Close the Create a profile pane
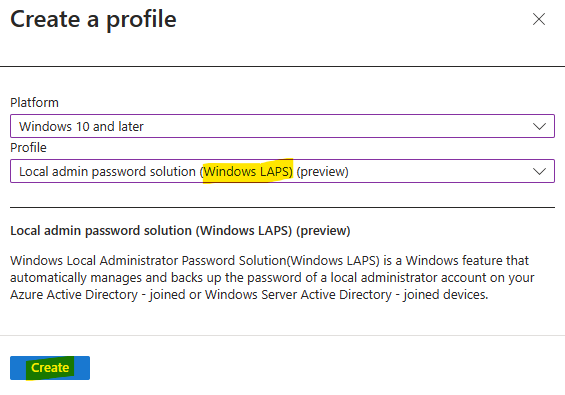Screen dimensions: 565x395 click(539, 19)
